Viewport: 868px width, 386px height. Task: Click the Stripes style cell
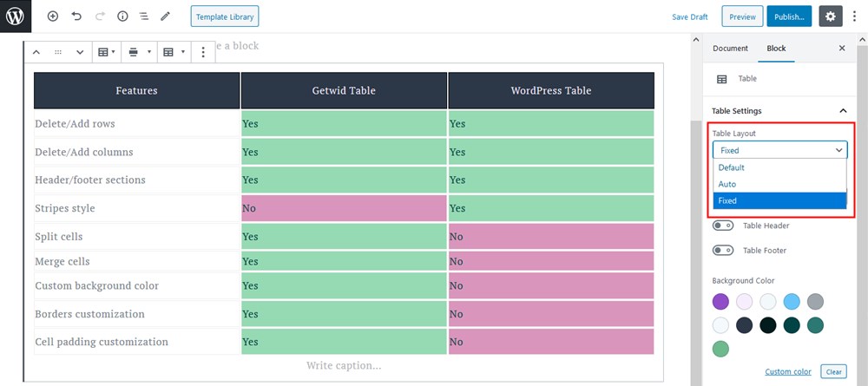pyautogui.click(x=137, y=208)
